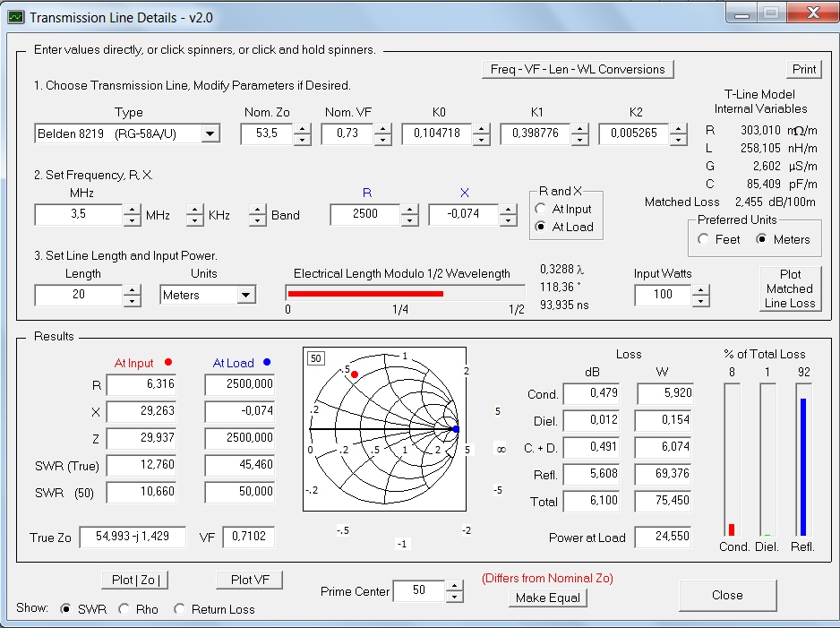Viewport: 840px width, 628px height.
Task: Click the application icon in the title bar
Action: (16, 17)
